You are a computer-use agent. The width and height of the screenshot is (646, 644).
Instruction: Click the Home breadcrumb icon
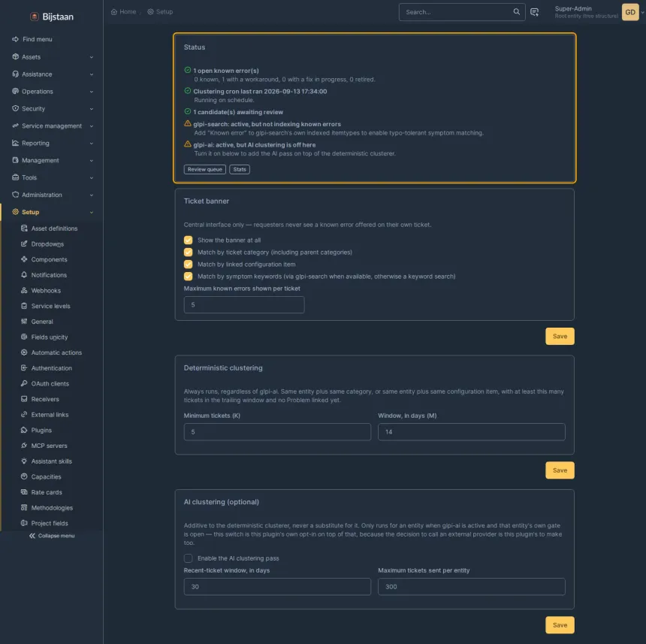pyautogui.click(x=114, y=11)
